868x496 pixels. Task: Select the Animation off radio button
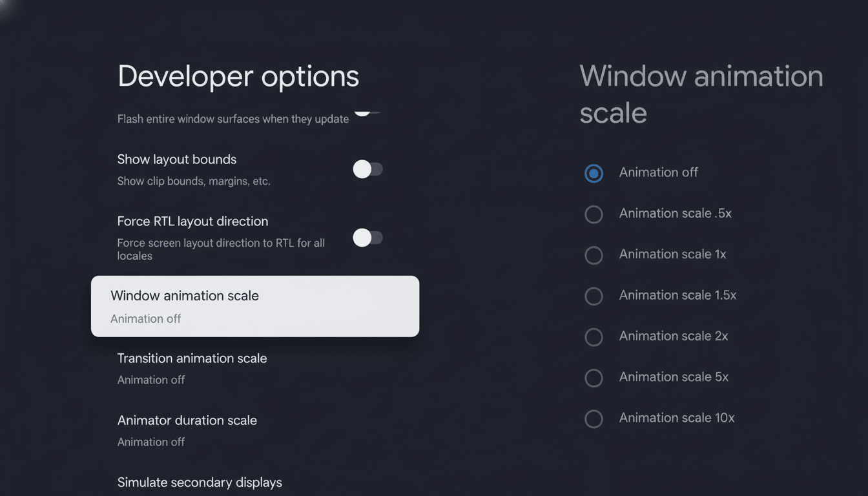[594, 173]
